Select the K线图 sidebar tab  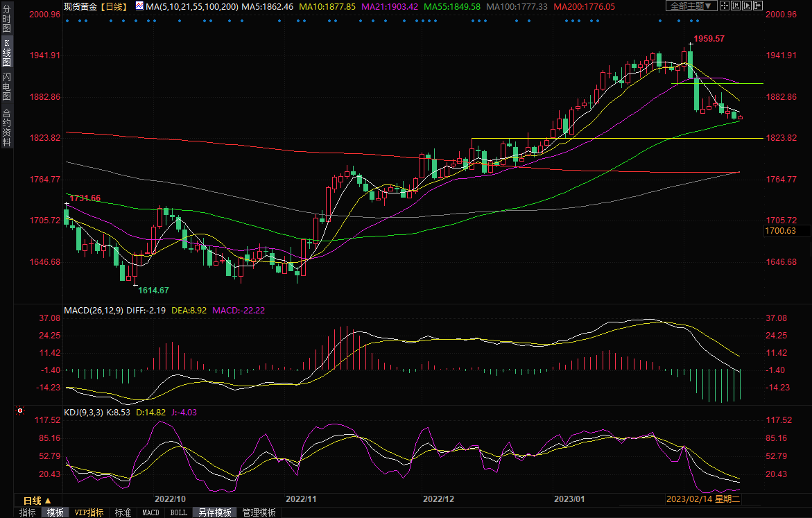(x=6, y=53)
